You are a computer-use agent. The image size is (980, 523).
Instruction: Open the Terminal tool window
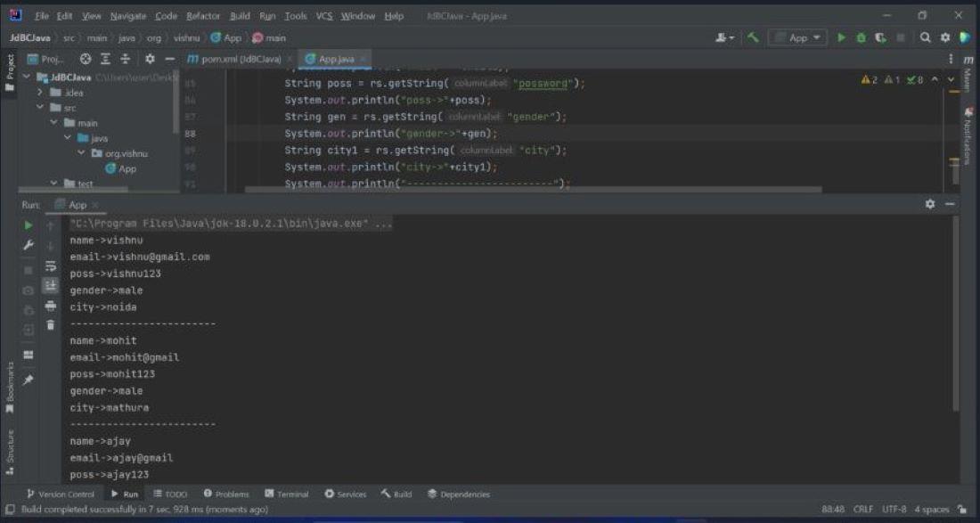(288, 494)
